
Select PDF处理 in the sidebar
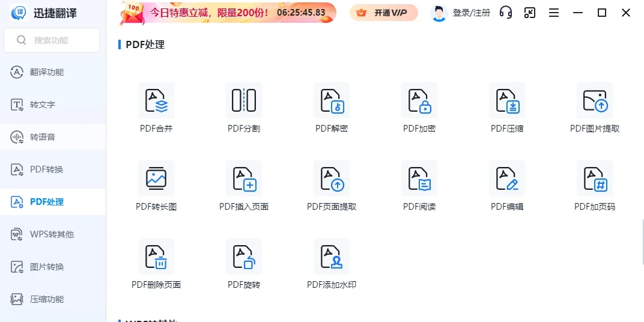[x=53, y=202]
